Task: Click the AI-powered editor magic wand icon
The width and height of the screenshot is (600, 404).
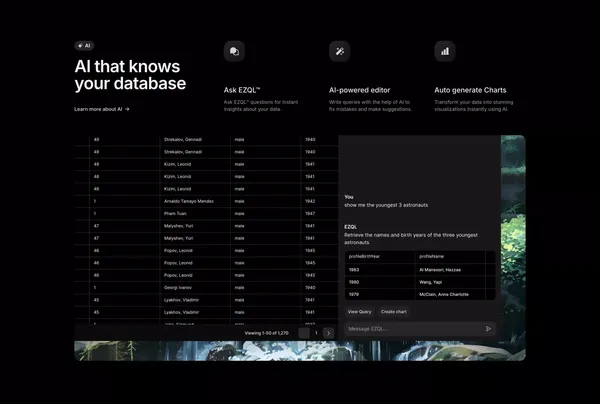Action: 339,51
